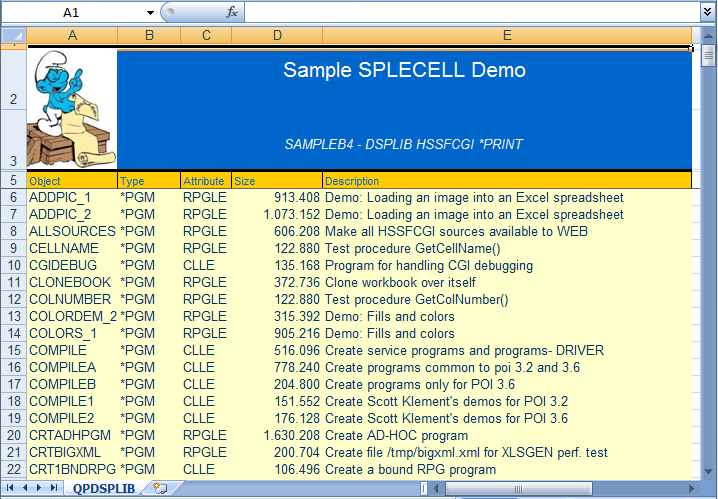This screenshot has width=718, height=499.
Task: Click the RPGLE attribute in the CLONEBOOK row
Action: [x=205, y=282]
